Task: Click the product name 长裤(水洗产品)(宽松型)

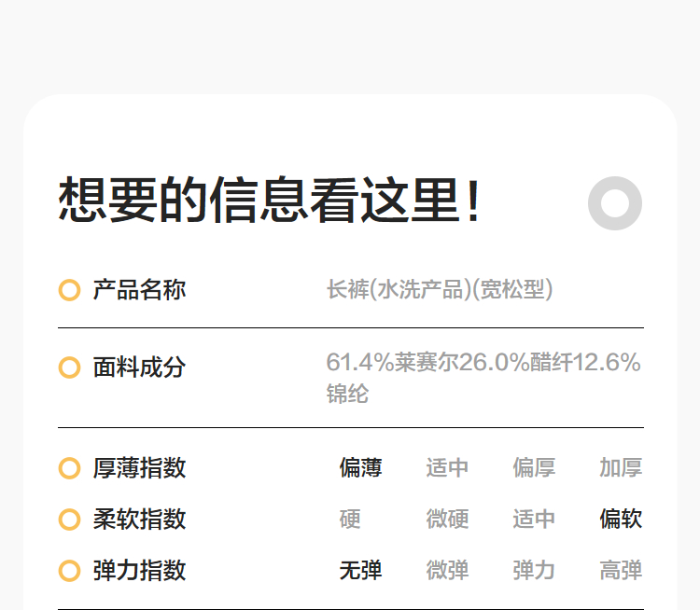Action: coord(440,289)
